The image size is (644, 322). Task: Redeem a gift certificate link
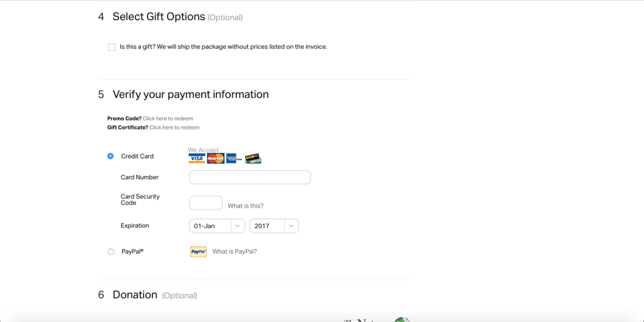pyautogui.click(x=174, y=128)
